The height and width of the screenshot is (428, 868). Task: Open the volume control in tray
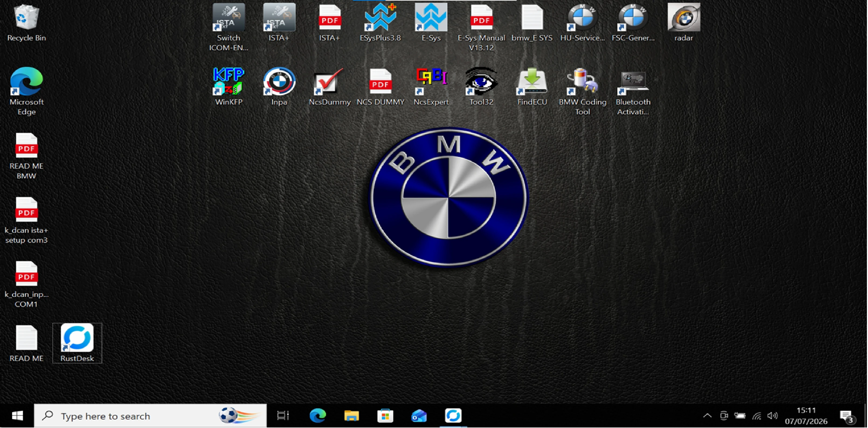(772, 416)
